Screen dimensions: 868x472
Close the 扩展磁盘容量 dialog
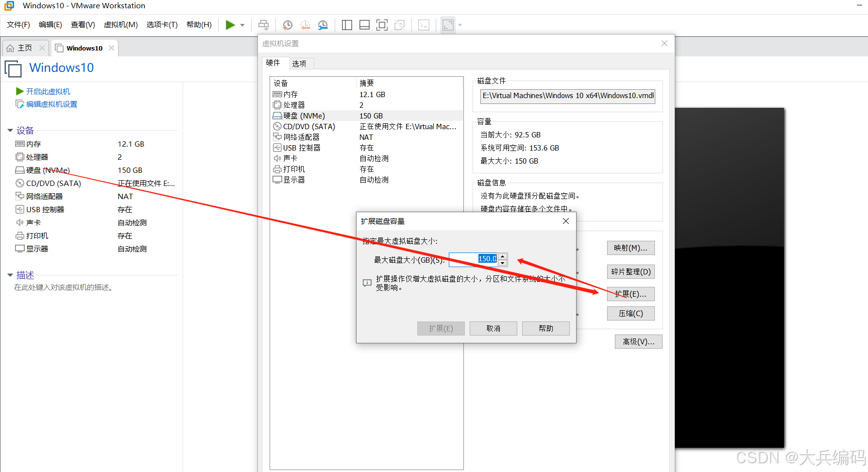pos(566,221)
